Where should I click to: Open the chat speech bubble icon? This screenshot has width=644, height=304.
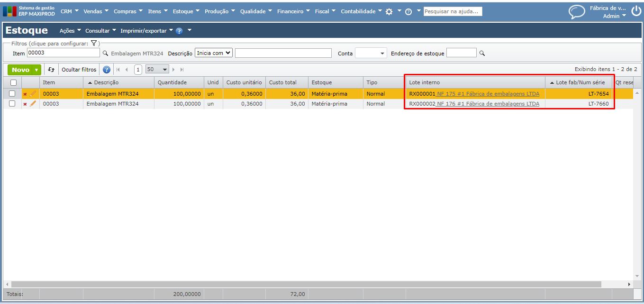point(577,12)
